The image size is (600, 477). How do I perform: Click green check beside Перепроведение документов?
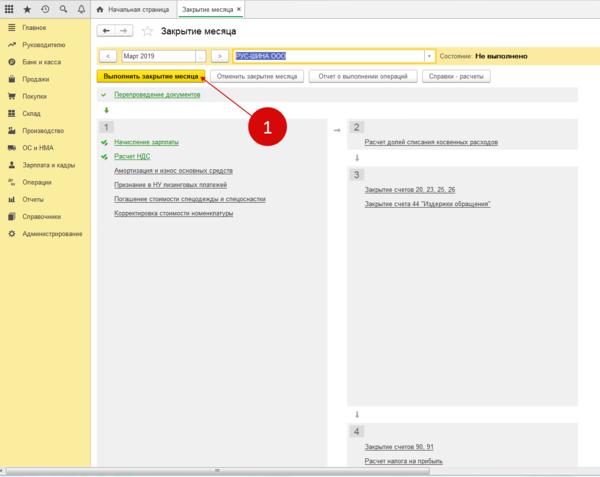coord(103,94)
